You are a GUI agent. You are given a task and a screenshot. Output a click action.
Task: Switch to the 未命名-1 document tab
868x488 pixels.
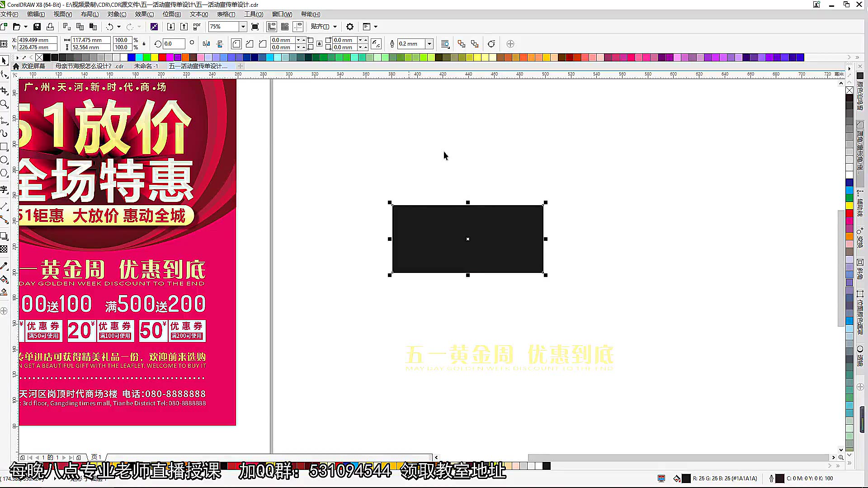tap(146, 66)
